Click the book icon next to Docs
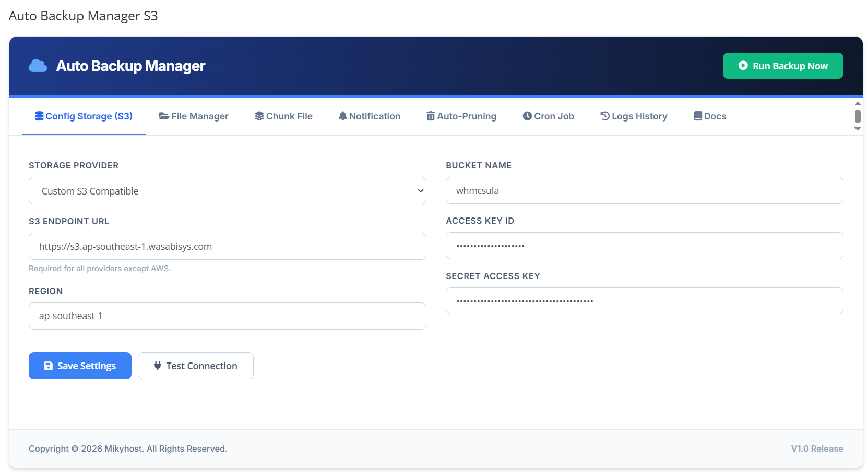The height and width of the screenshot is (472, 868). click(x=696, y=116)
